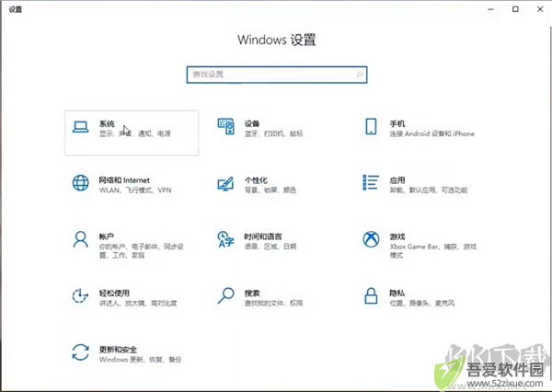The width and height of the screenshot is (552, 392).
Task: Click 讲述人、放大镜、高对比度 description
Action: [138, 303]
